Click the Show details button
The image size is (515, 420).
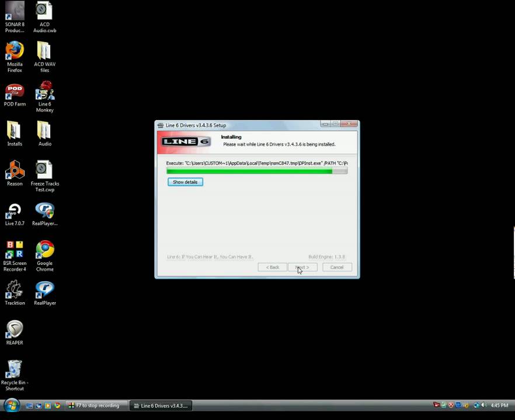(185, 182)
